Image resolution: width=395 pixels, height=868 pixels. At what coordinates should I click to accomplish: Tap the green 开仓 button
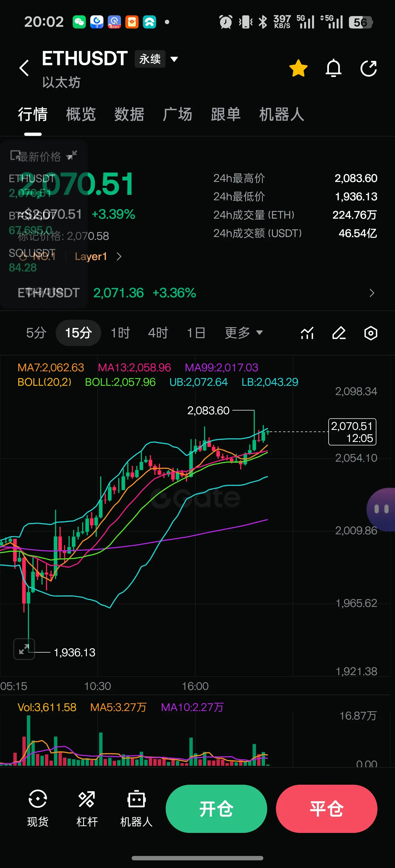tap(216, 809)
